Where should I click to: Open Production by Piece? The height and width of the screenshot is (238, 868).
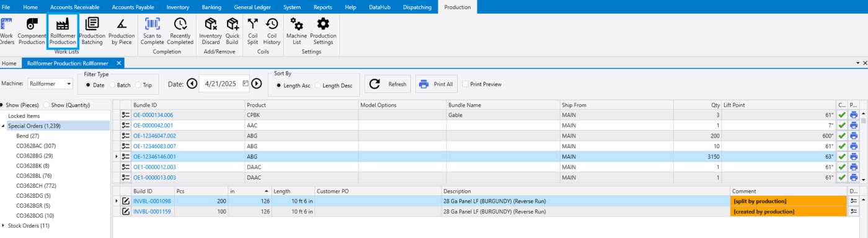click(x=122, y=30)
